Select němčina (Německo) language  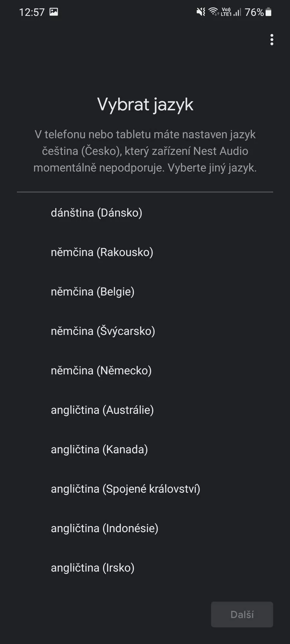[145, 370]
